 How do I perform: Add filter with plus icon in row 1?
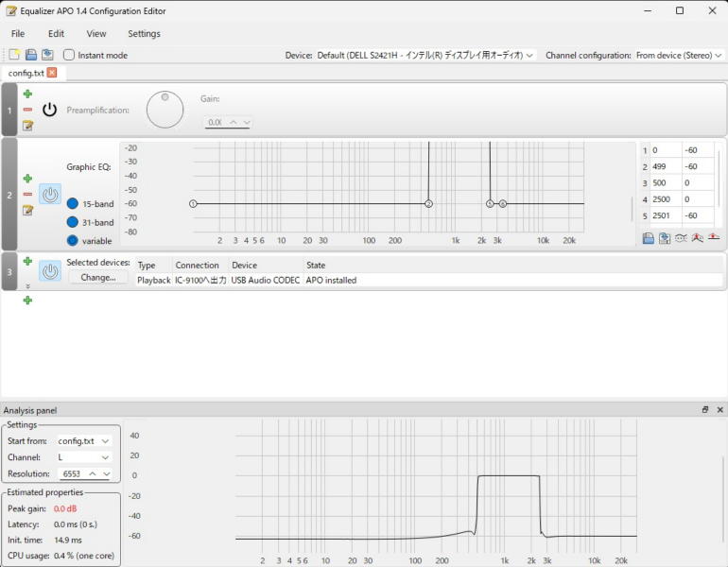coord(27,94)
